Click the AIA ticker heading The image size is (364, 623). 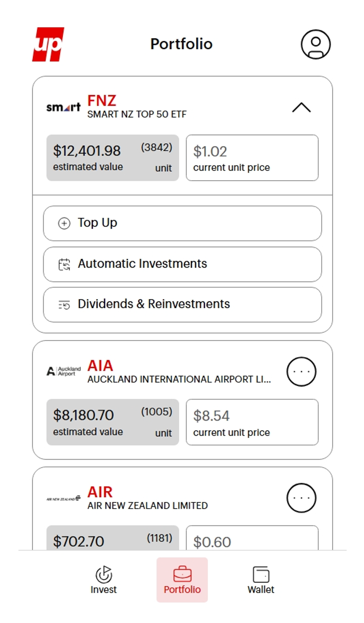(x=100, y=366)
